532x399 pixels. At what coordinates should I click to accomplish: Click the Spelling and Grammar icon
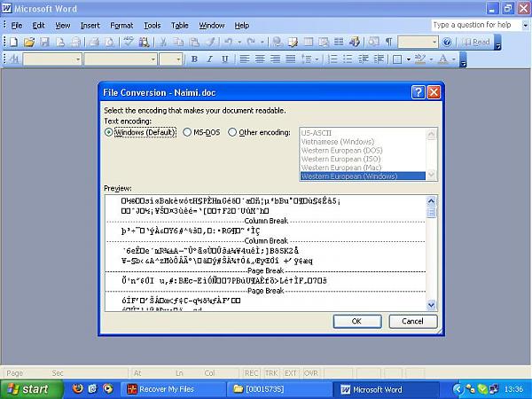click(129, 42)
